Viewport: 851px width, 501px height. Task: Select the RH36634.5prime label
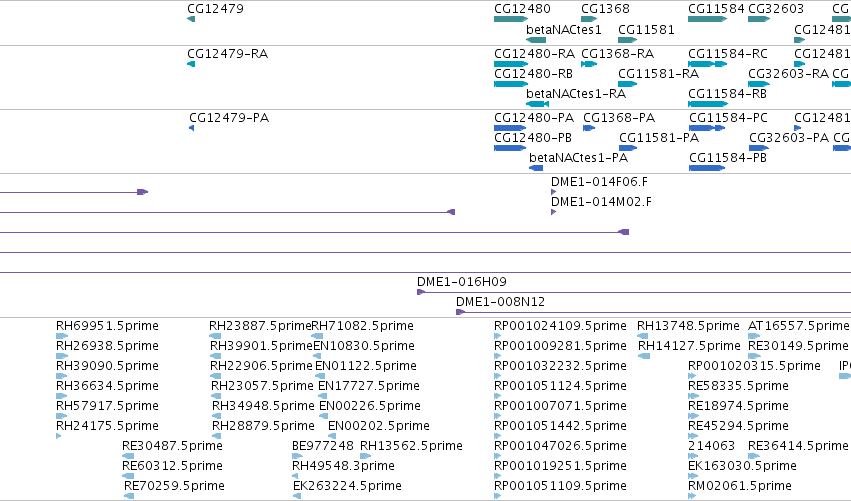(107, 386)
